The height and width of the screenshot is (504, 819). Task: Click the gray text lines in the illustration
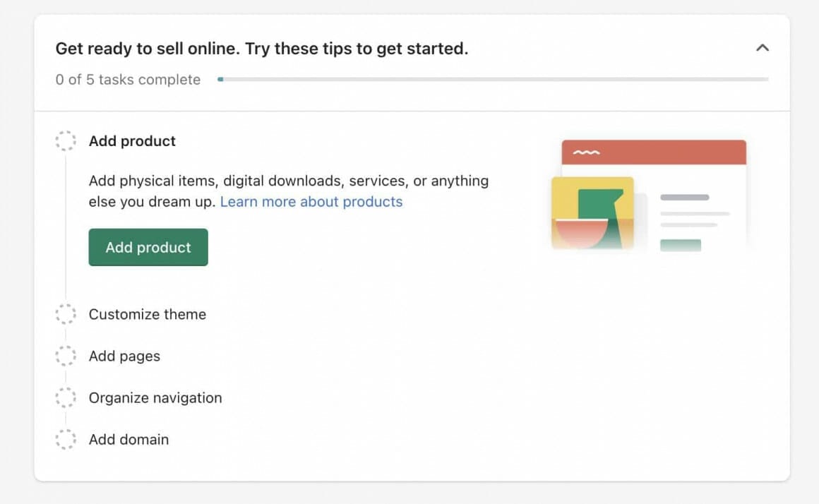tap(694, 212)
